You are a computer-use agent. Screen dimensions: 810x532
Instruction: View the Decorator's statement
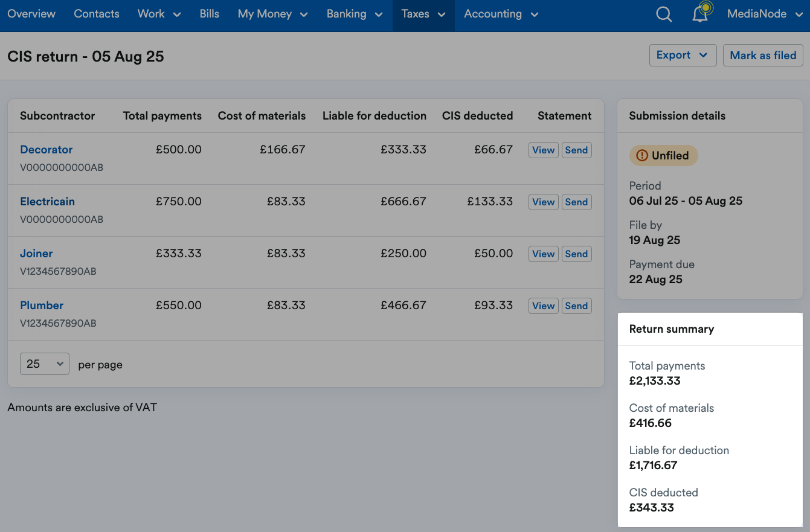543,150
